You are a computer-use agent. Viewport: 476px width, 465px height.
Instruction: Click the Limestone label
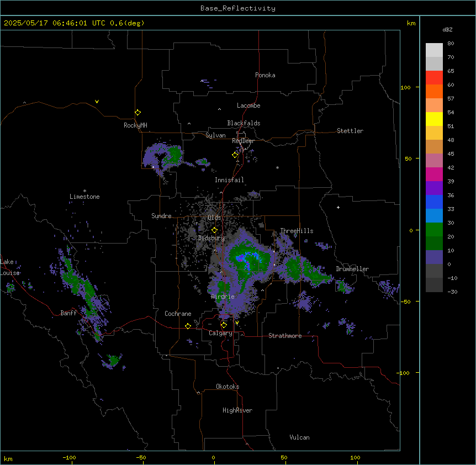click(x=84, y=197)
